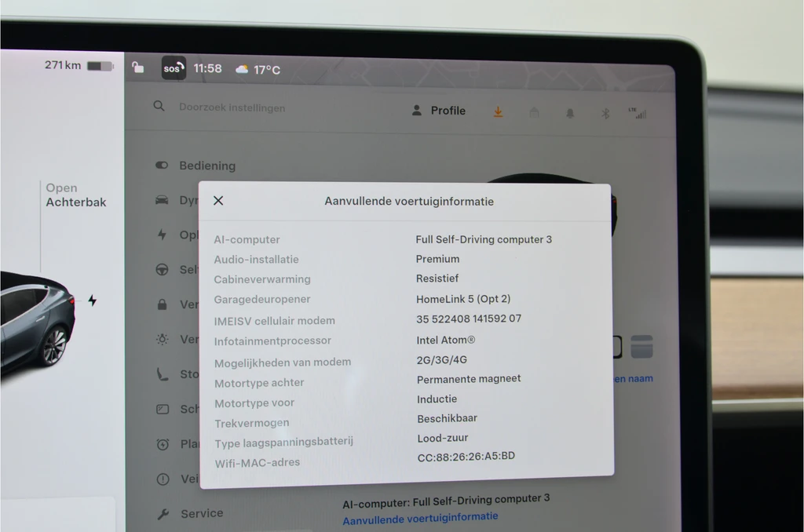Tap the Cabineverwarming label
The image size is (804, 532).
pos(262,279)
